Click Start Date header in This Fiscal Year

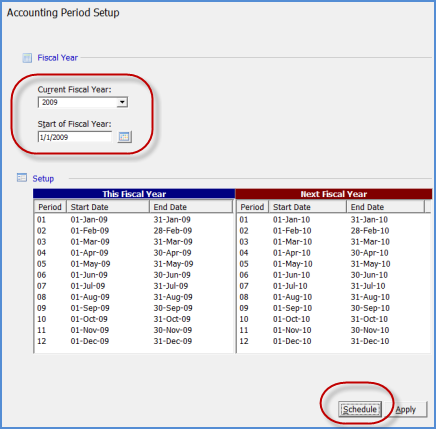click(x=108, y=207)
